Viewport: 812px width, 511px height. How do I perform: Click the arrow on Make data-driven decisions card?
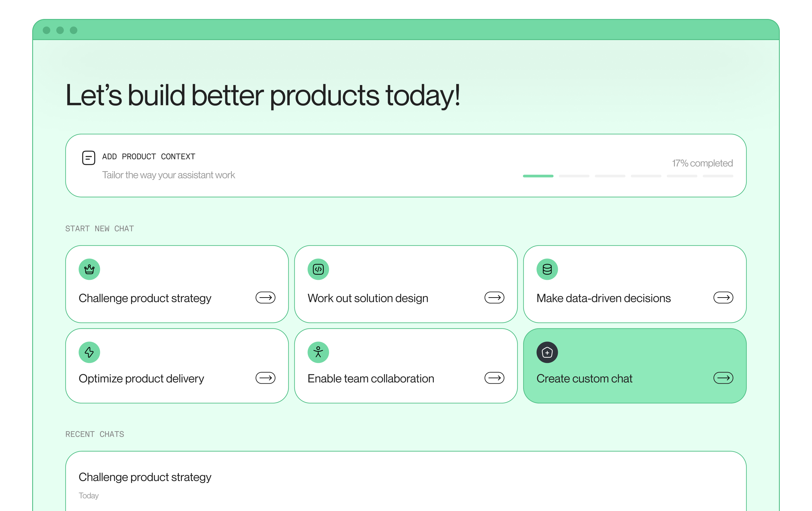(723, 298)
